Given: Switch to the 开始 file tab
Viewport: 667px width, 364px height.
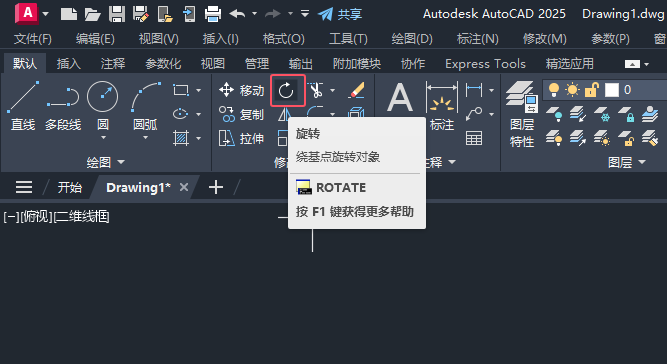Looking at the screenshot, I should 69,187.
